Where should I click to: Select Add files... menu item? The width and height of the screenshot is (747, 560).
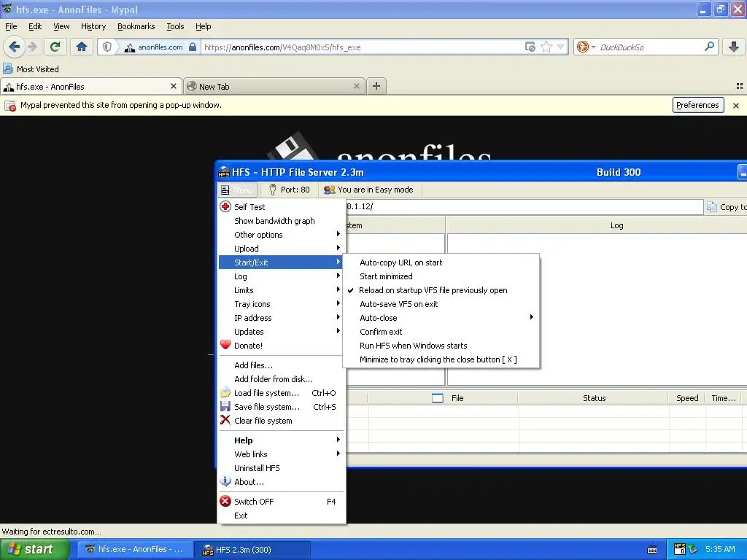coord(281,365)
